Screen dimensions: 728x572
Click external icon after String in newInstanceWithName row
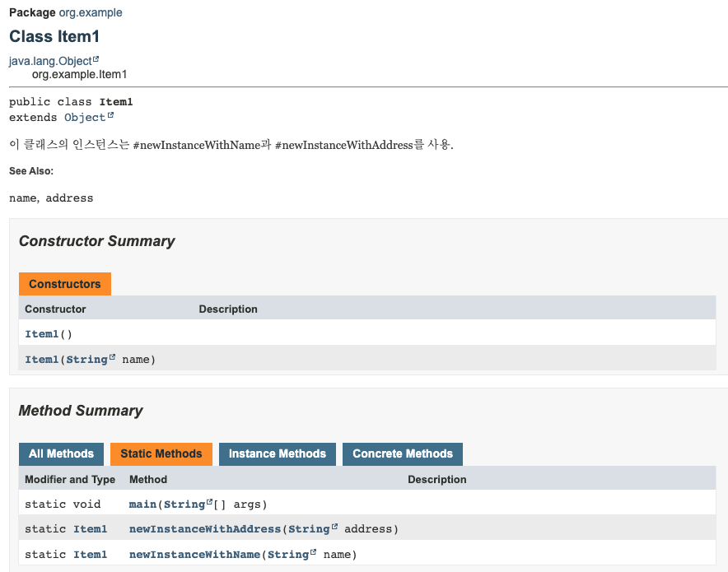314,552
